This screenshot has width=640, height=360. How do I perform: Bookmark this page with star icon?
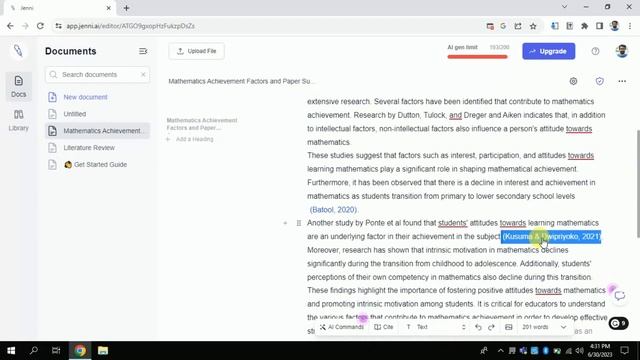(x=533, y=26)
